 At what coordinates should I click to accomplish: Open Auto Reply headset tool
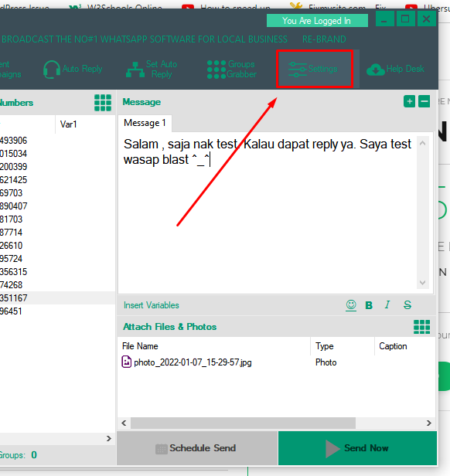pyautogui.click(x=73, y=70)
